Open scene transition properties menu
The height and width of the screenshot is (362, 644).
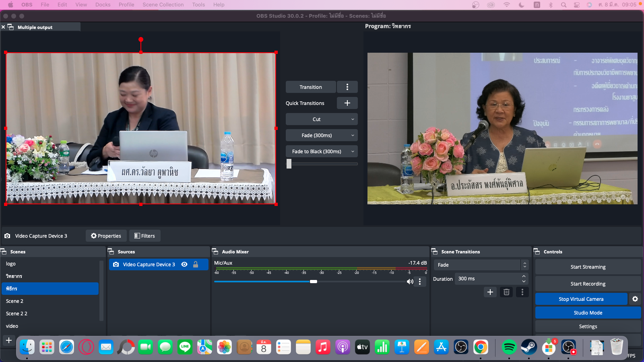click(522, 292)
